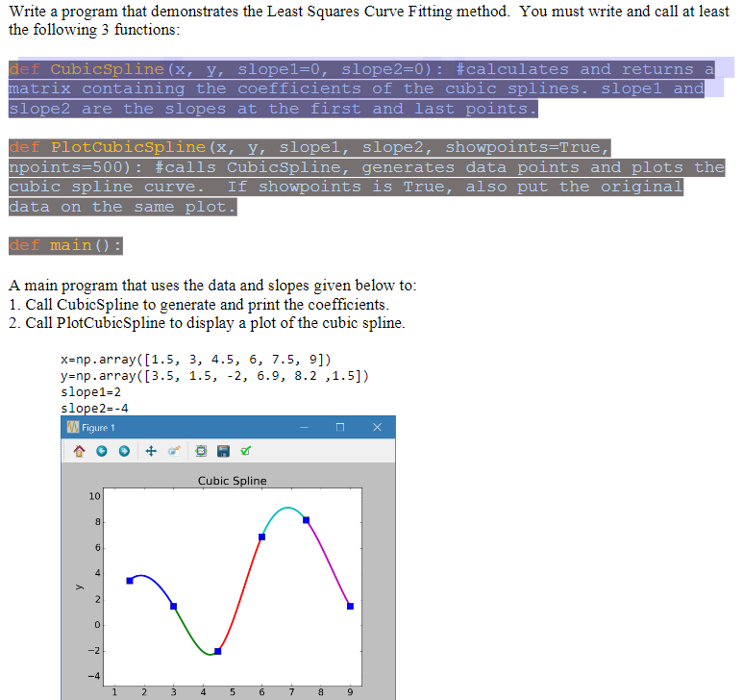This screenshot has width=743, height=700.
Task: Activate the Pan axes cross-arrow tool
Action: pyautogui.click(x=151, y=451)
